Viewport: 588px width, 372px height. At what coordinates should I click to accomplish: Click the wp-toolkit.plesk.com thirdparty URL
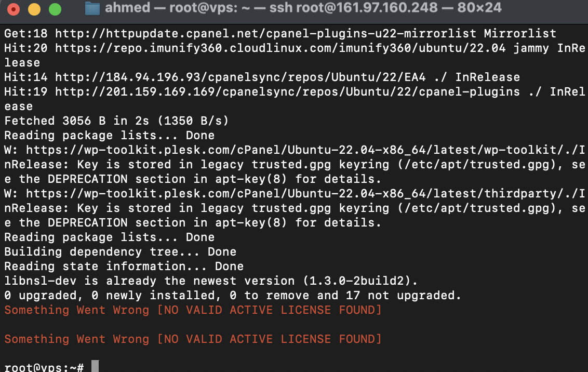[x=305, y=193]
